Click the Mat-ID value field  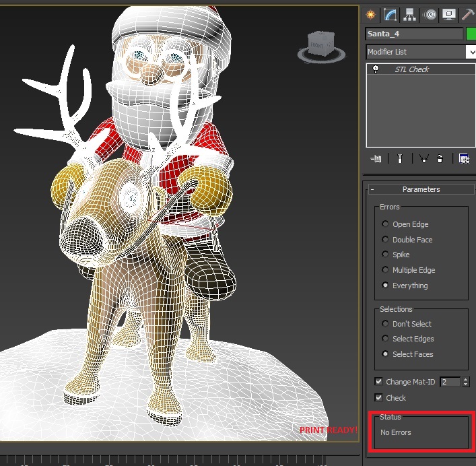[450, 382]
